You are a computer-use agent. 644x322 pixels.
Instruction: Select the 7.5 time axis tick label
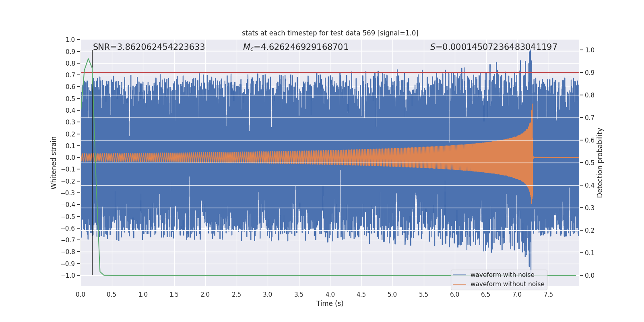pos(548,294)
